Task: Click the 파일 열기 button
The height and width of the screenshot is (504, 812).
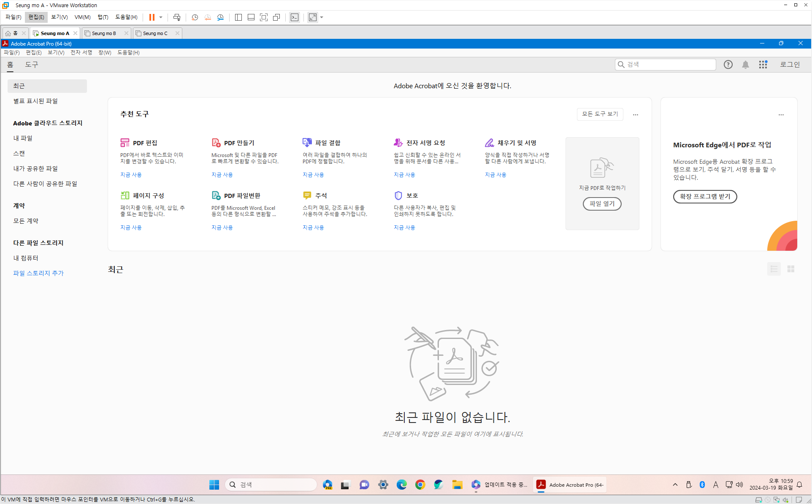Action: coord(602,203)
